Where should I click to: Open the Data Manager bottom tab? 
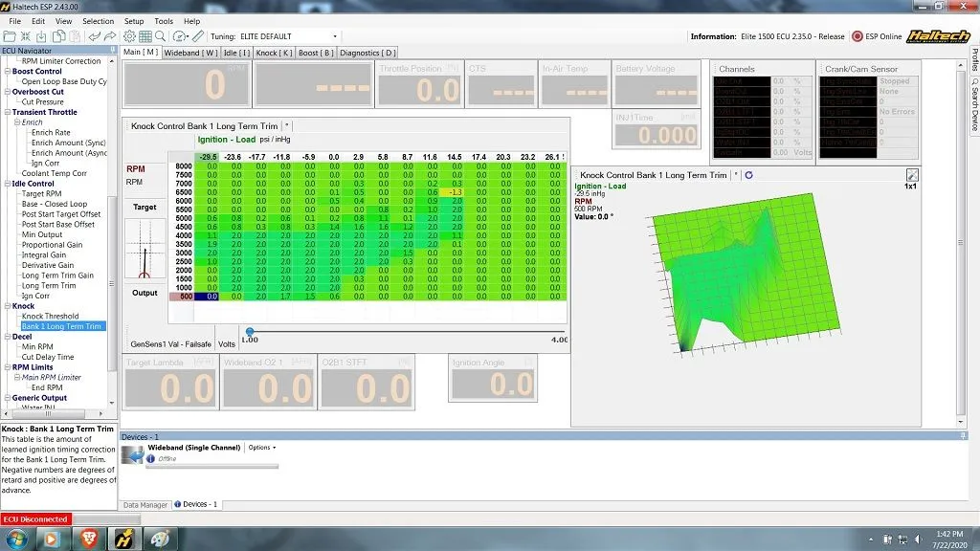point(145,504)
